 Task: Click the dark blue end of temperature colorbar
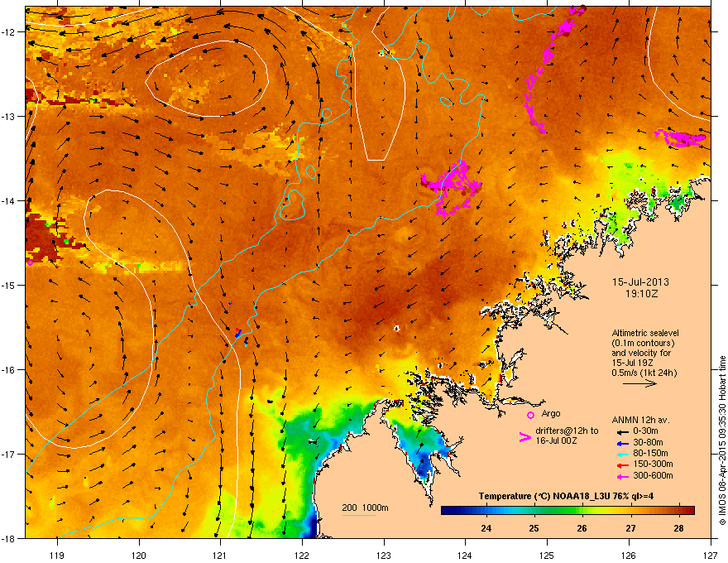[445, 511]
